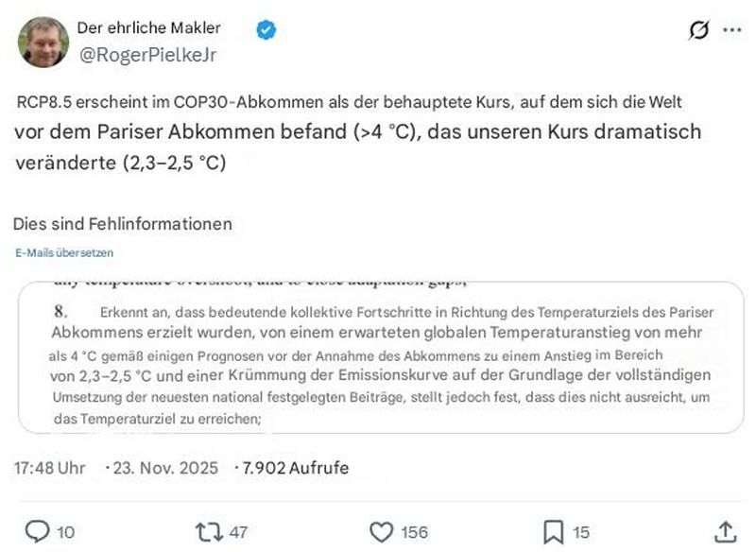Image resolution: width=756 pixels, height=552 pixels.
Task: Click the bookmark count of 15
Action: click(x=581, y=532)
